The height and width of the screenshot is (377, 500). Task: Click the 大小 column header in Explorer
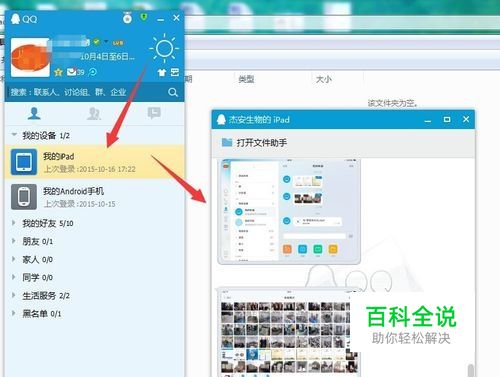click(x=324, y=79)
